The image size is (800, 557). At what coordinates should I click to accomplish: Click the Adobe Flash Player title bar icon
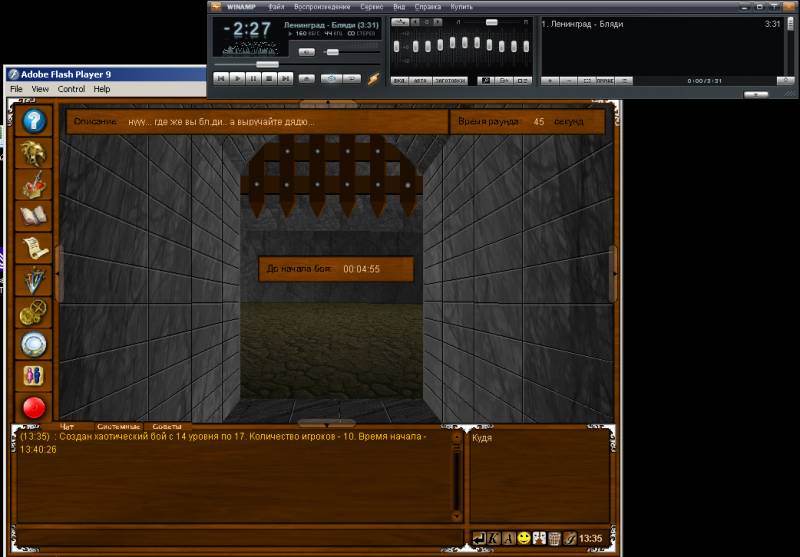tap(13, 74)
